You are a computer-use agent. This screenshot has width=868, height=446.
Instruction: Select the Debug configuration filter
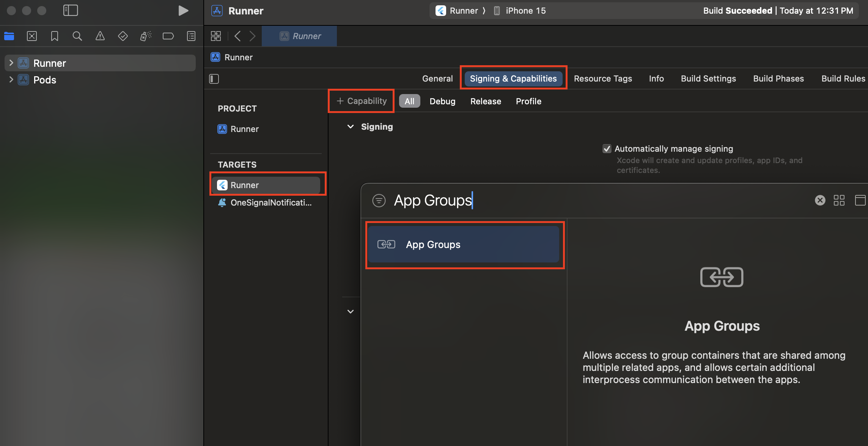(442, 101)
